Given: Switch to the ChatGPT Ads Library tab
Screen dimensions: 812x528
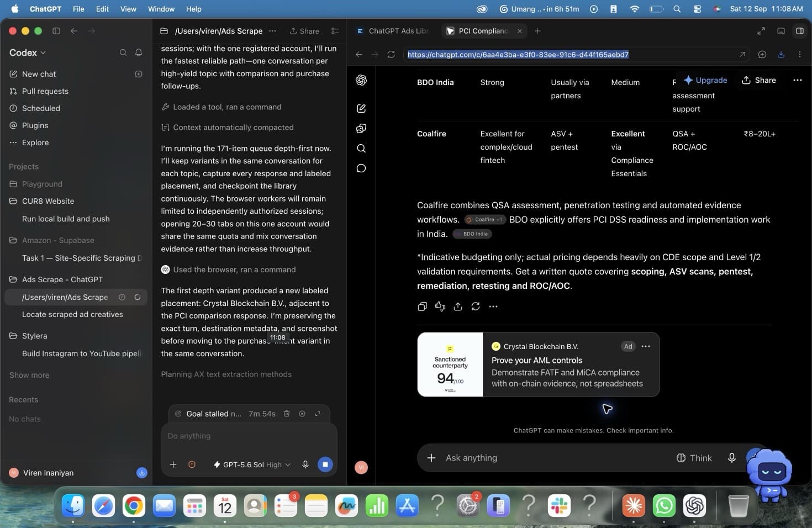Looking at the screenshot, I should [x=393, y=31].
